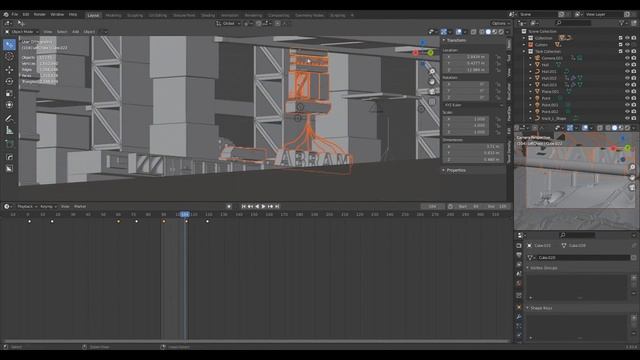Select the Annotate tool

pyautogui.click(x=9, y=118)
